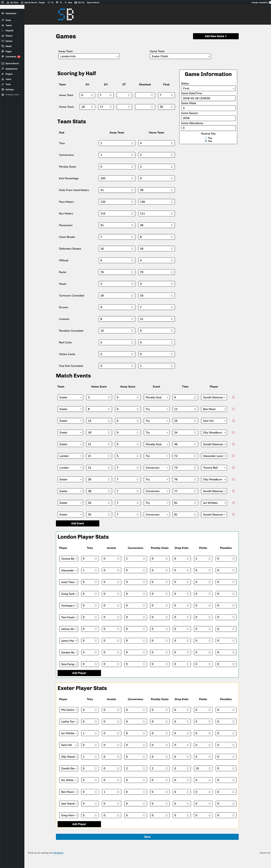Click the Add New Game button

(216, 36)
